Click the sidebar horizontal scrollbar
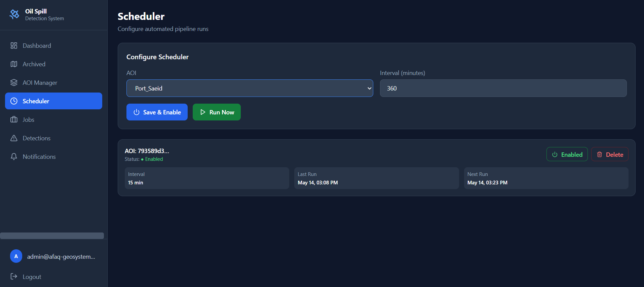The height and width of the screenshot is (287, 644). [x=52, y=236]
